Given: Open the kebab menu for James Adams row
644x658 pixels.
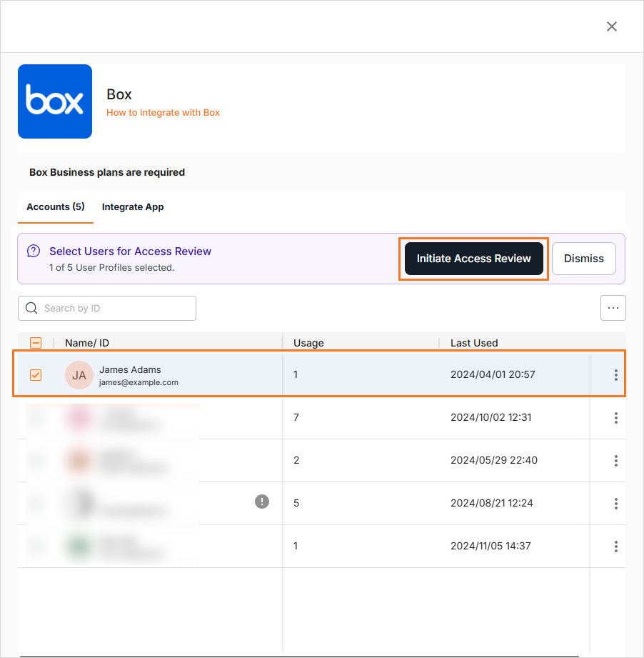Looking at the screenshot, I should pyautogui.click(x=616, y=375).
